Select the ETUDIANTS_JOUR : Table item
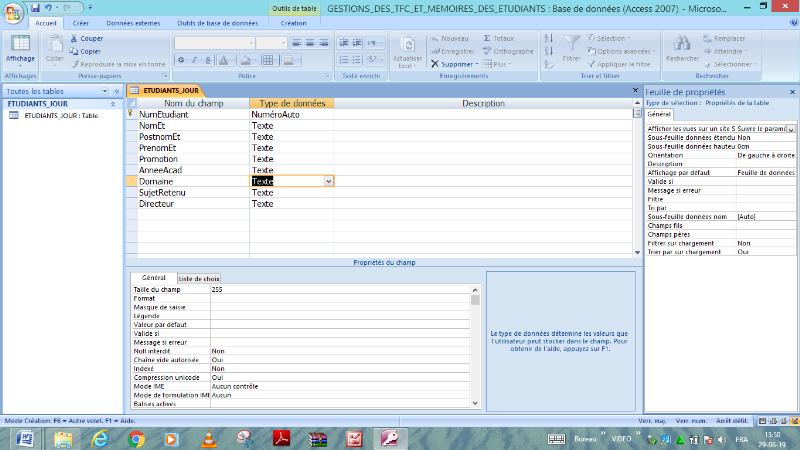800x450 pixels. click(x=60, y=115)
